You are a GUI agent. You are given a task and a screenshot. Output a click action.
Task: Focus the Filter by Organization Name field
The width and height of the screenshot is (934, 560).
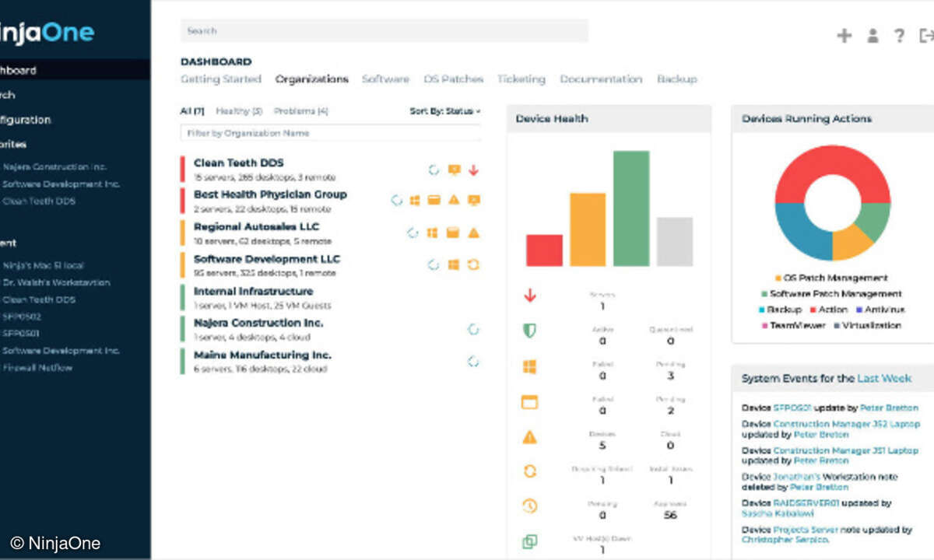click(330, 133)
